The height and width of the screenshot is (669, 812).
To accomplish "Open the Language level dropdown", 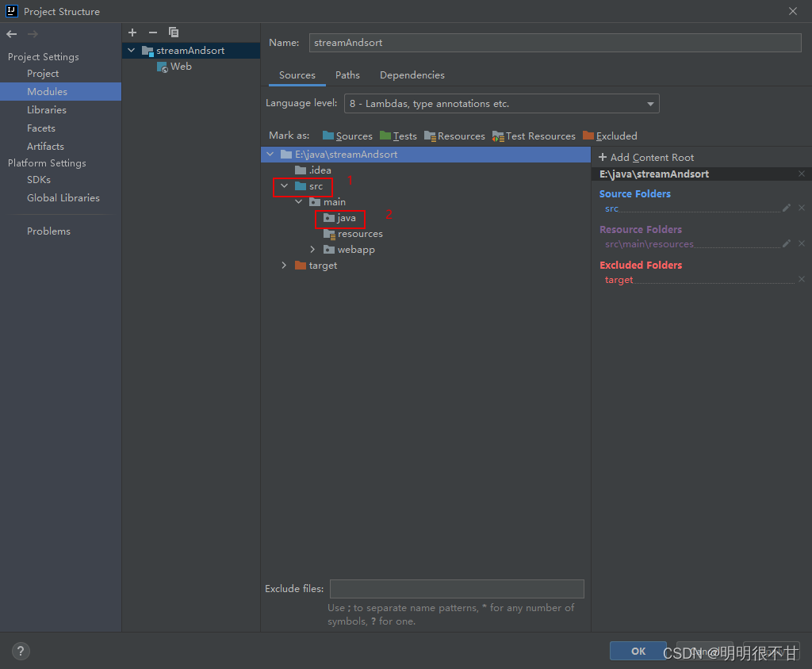I will [501, 104].
